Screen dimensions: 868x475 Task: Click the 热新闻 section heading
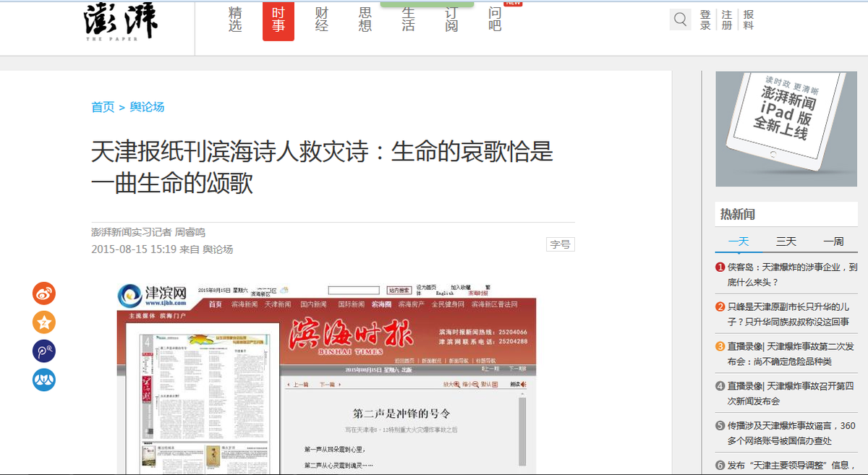[738, 214]
